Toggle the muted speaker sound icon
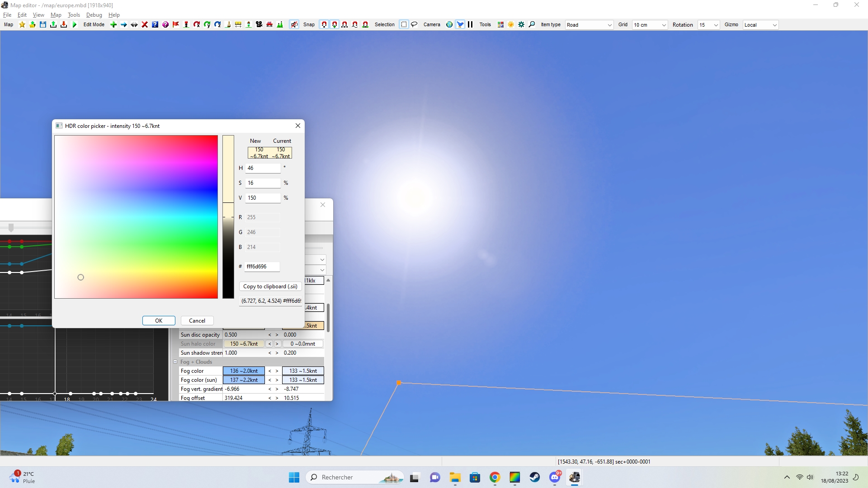 294,25
